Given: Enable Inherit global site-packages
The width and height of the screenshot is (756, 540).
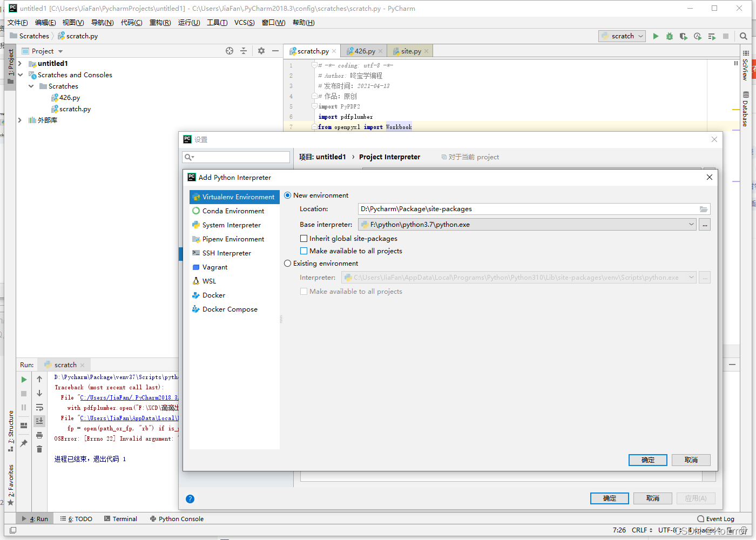Looking at the screenshot, I should point(303,239).
